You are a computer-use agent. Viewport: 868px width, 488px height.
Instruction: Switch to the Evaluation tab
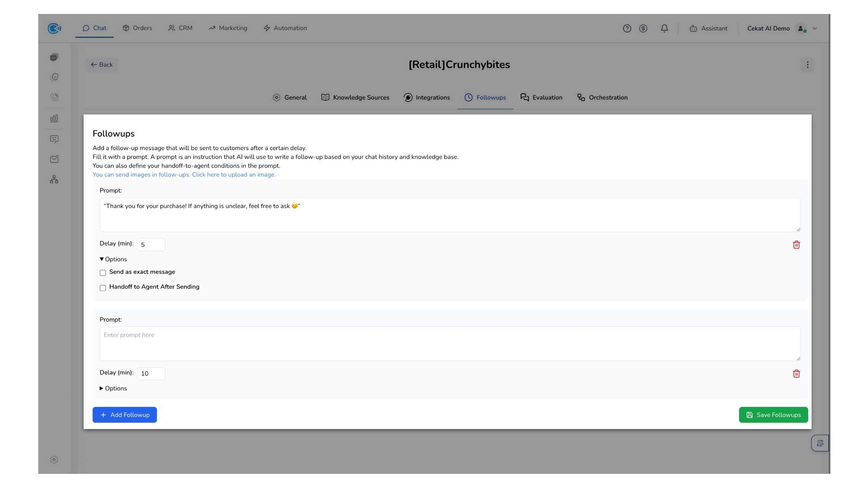coord(541,97)
